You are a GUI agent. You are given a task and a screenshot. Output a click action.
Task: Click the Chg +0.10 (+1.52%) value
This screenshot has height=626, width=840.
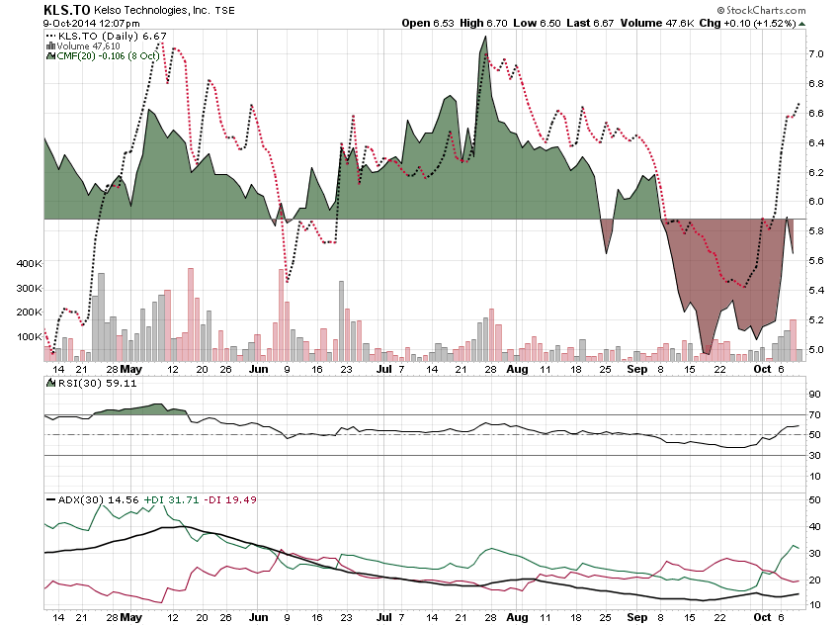pos(747,23)
